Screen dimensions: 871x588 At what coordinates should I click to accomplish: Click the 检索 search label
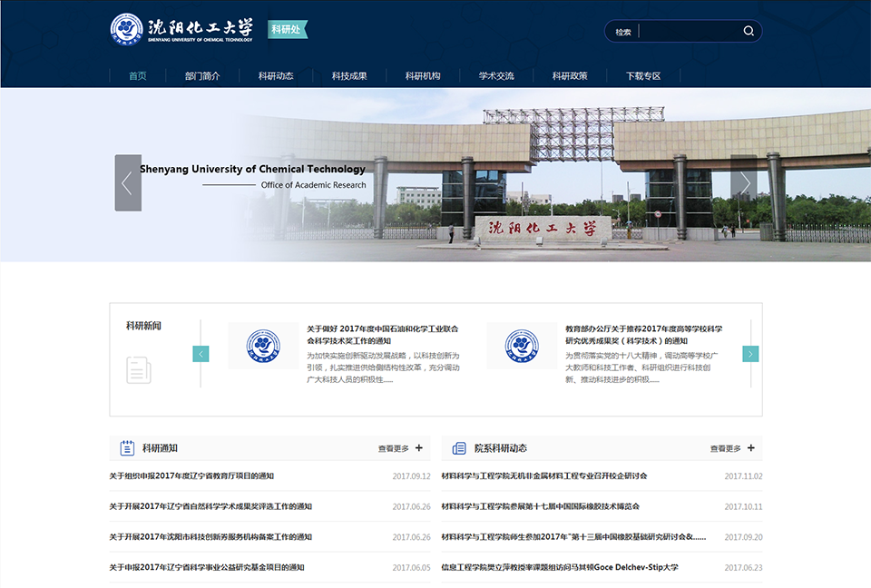(623, 33)
